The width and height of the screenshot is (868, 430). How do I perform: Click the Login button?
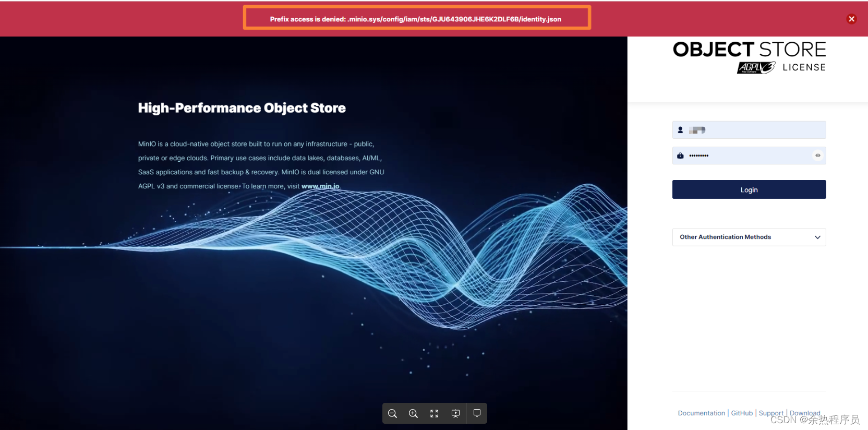[x=749, y=189]
